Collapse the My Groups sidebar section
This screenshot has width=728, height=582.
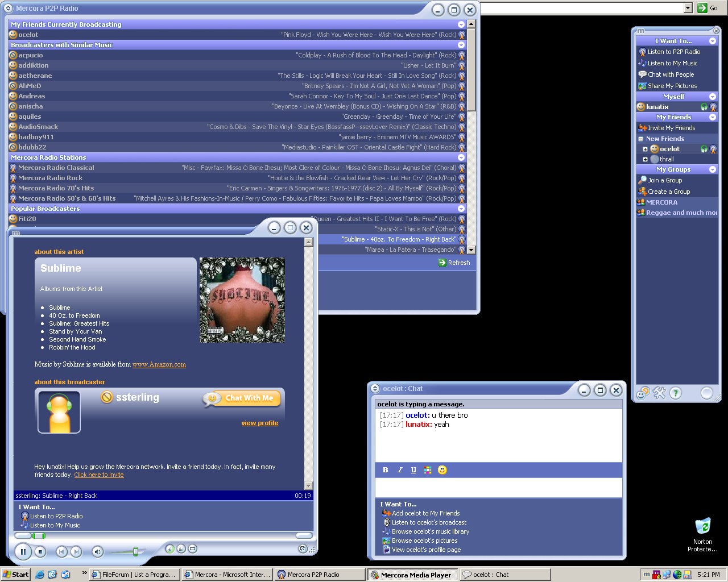(x=713, y=169)
